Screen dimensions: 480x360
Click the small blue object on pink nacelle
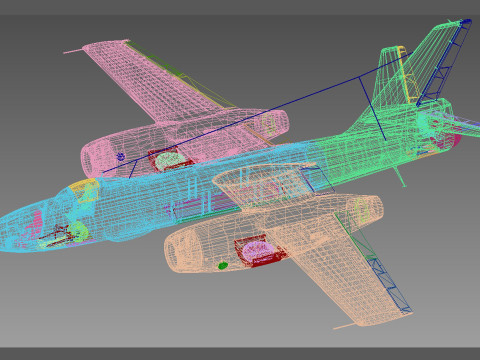(121, 156)
